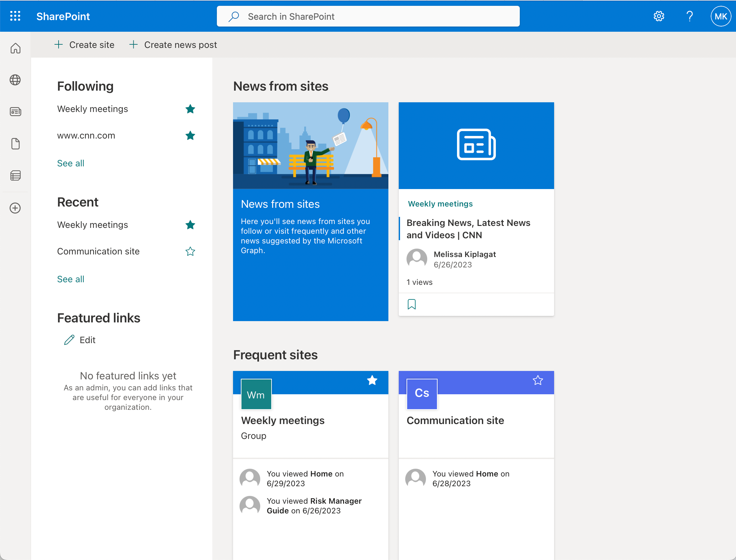Open Breaking News CNN article title
The image size is (736, 560).
pyautogui.click(x=468, y=229)
